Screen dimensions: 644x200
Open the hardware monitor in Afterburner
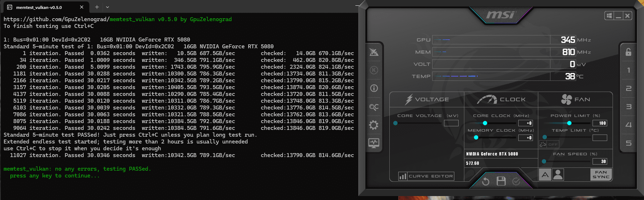tap(374, 143)
